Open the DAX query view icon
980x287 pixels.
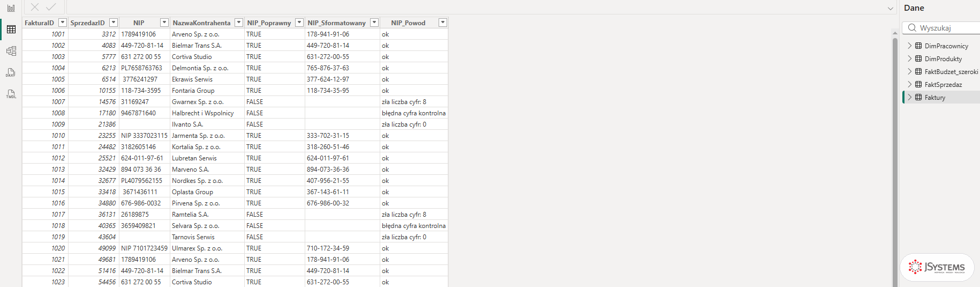click(x=11, y=72)
